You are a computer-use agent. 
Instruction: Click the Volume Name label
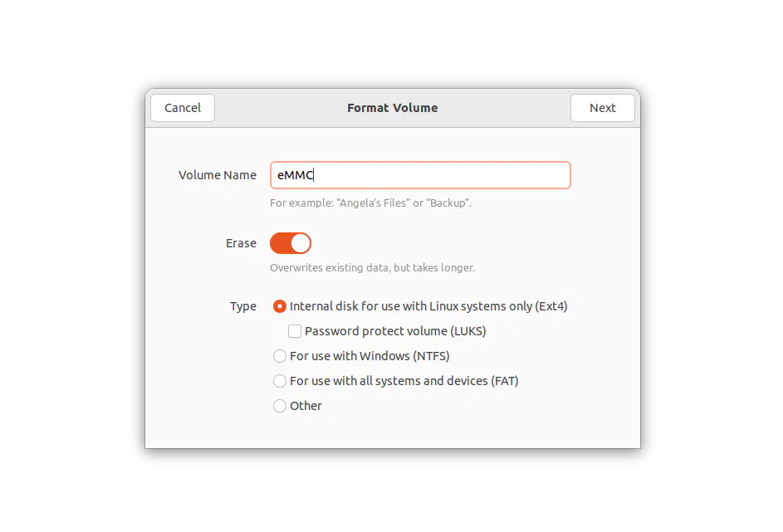218,175
